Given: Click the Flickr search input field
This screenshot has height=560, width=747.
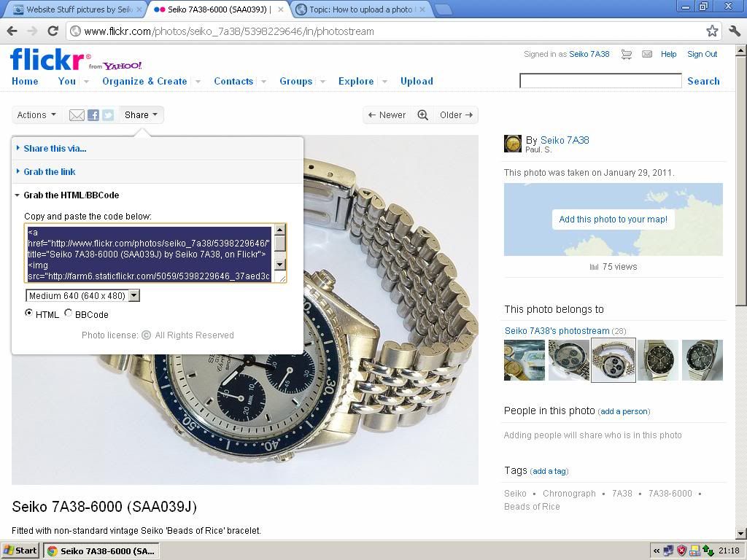Looking at the screenshot, I should 600,81.
